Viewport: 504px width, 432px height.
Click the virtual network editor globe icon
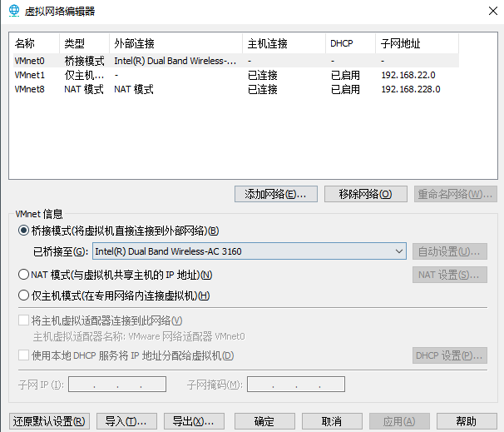click(x=14, y=11)
